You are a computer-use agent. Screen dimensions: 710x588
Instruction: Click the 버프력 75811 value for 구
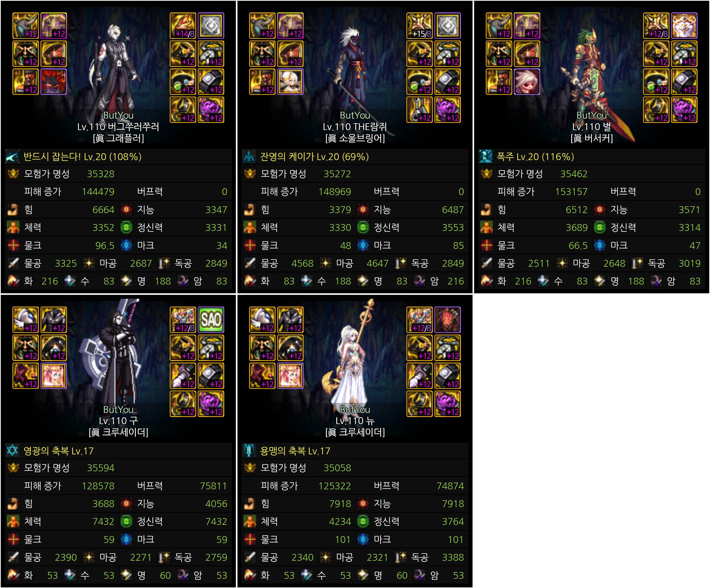pos(213,486)
